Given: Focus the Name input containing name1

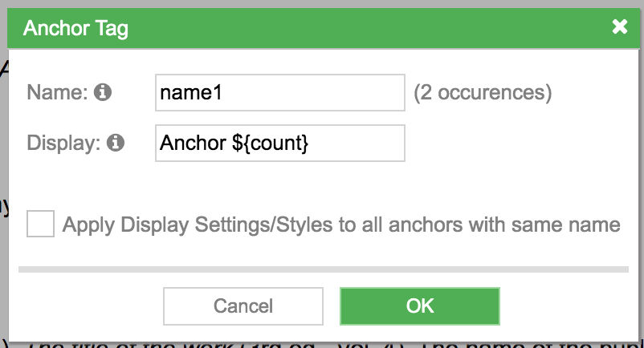Looking at the screenshot, I should [x=280, y=93].
